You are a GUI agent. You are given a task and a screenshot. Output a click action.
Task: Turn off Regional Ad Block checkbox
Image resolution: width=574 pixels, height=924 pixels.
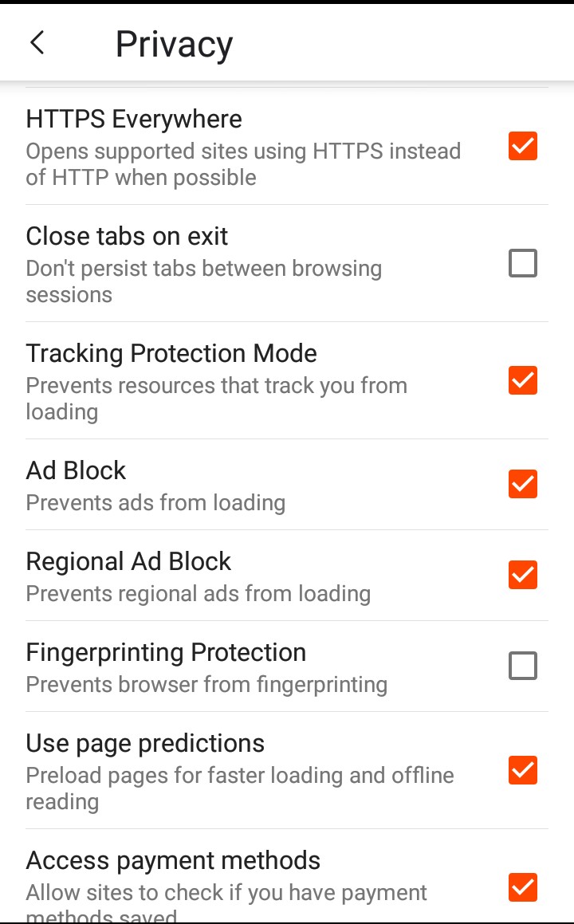pyautogui.click(x=523, y=575)
